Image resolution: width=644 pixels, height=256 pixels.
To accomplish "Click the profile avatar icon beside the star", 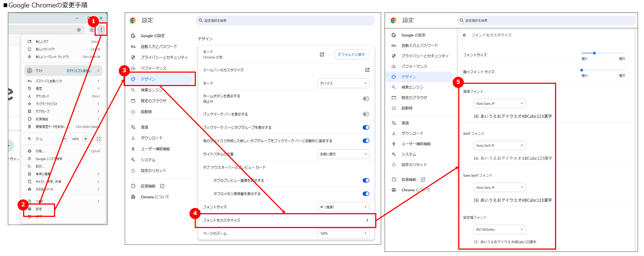I will click(x=92, y=30).
